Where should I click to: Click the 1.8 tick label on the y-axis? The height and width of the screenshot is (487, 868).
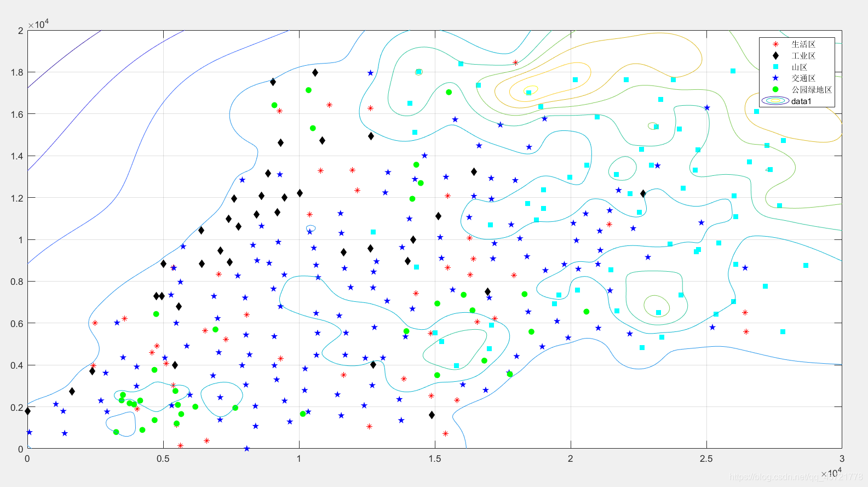pos(17,72)
